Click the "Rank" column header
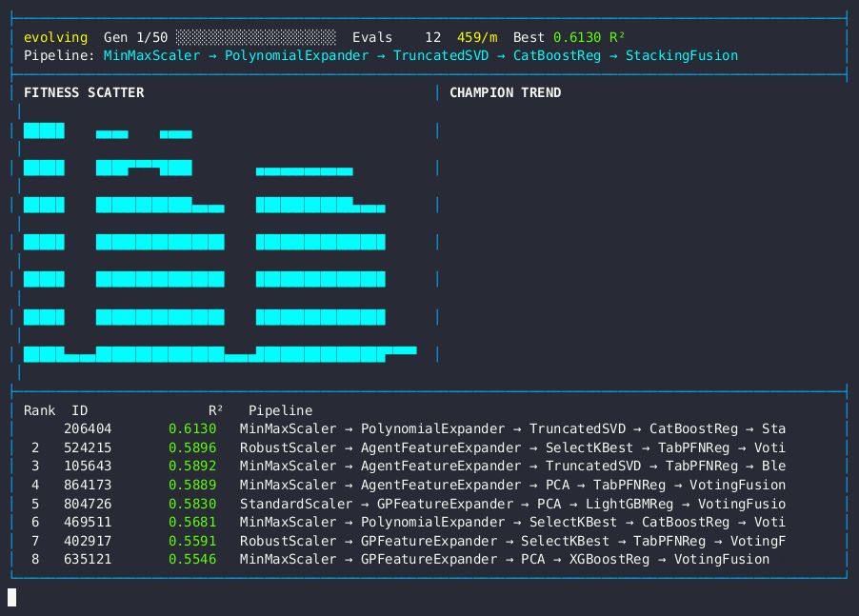Image resolution: width=859 pixels, height=616 pixels. coord(39,410)
